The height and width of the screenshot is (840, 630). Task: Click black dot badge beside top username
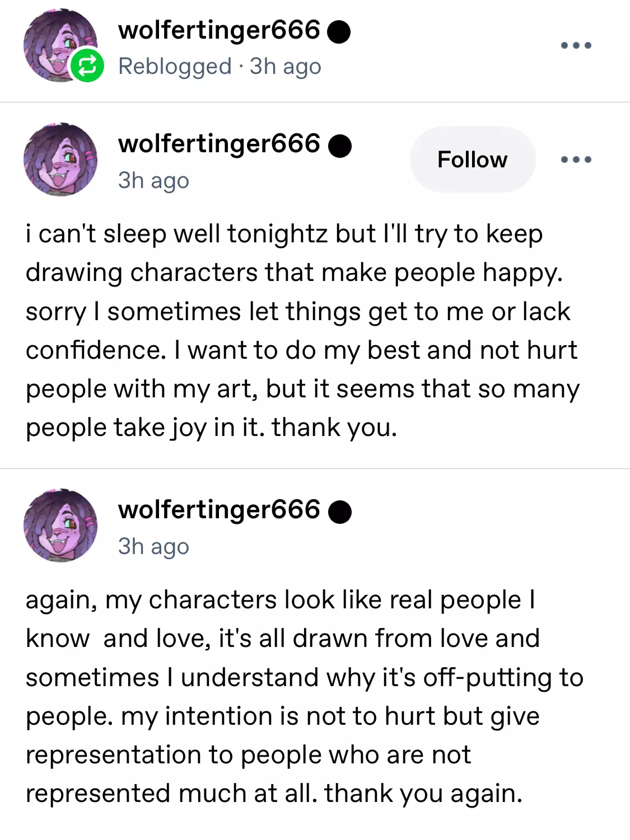coord(338,32)
